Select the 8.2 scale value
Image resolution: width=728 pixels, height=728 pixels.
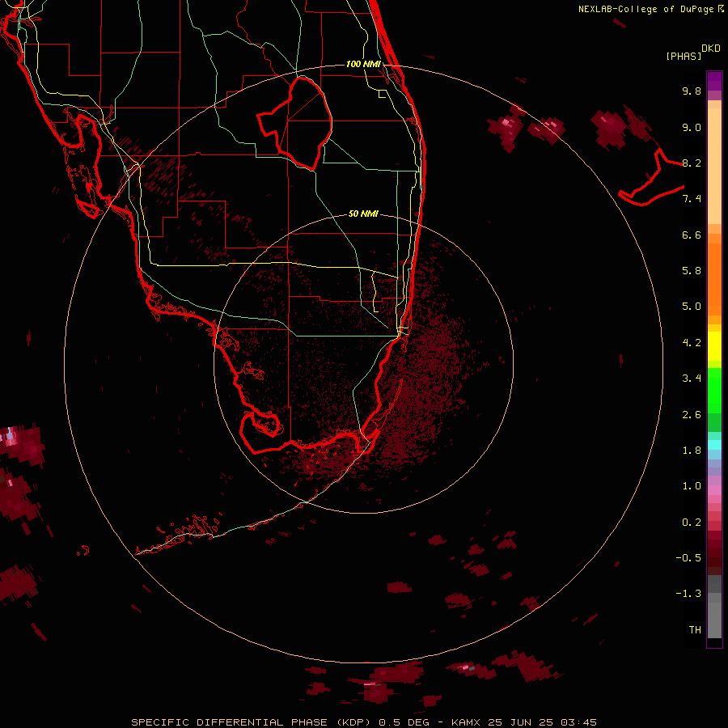(692, 163)
